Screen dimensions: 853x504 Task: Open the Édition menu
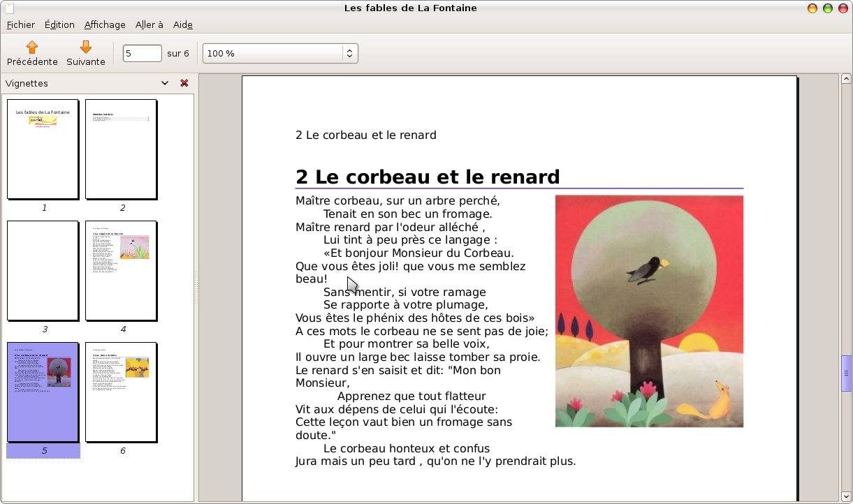pyautogui.click(x=59, y=24)
